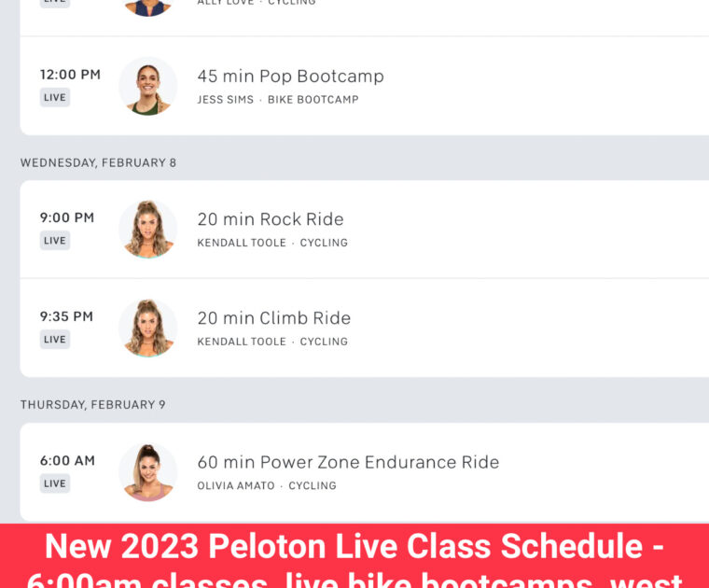Click the BIKE BOOTCAMP category label
This screenshot has width=709, height=588.
point(313,100)
